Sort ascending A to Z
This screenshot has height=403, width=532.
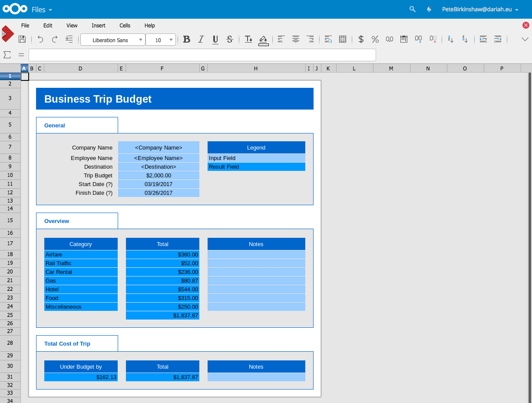click(451, 40)
